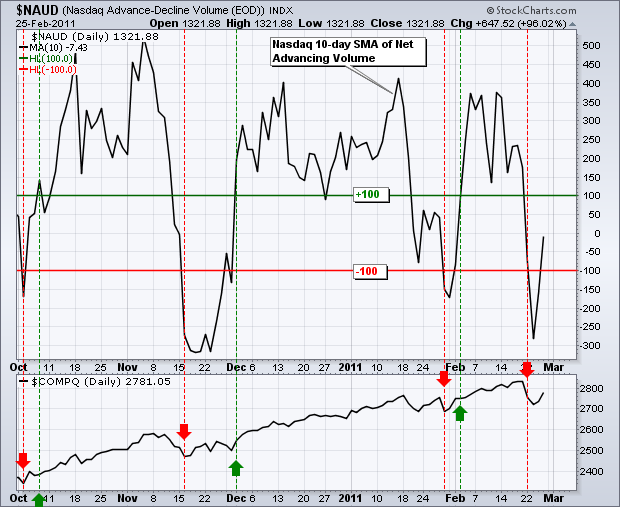
Task: Click Mar on the upper panel date axis
Action: (x=554, y=367)
